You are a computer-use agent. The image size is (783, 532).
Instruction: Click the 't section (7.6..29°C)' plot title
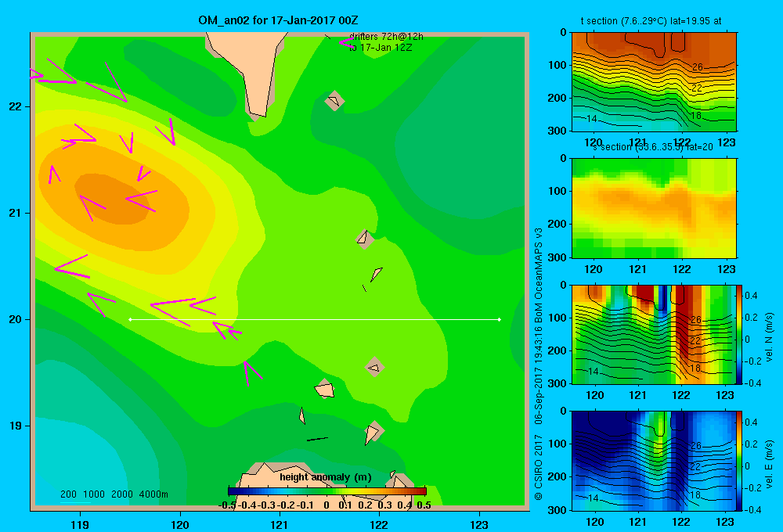(651, 21)
